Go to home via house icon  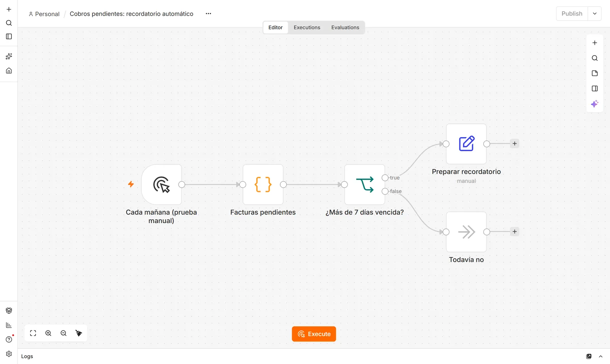point(9,70)
